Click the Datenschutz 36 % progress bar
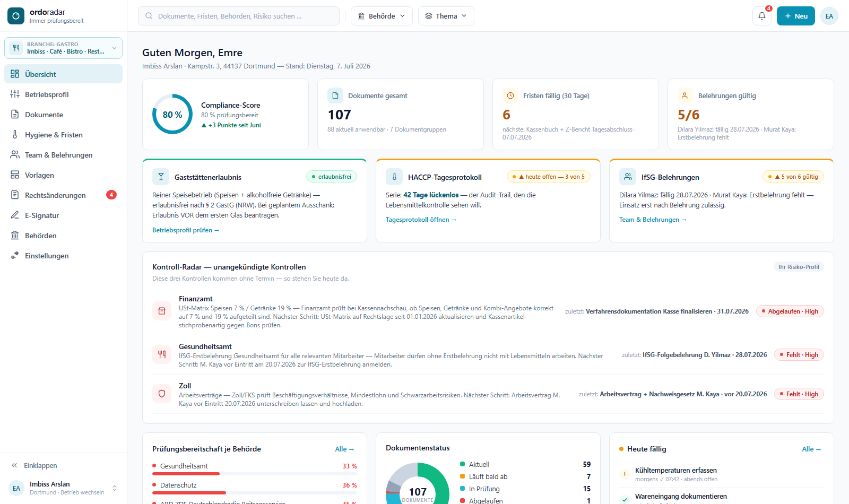 click(x=255, y=493)
